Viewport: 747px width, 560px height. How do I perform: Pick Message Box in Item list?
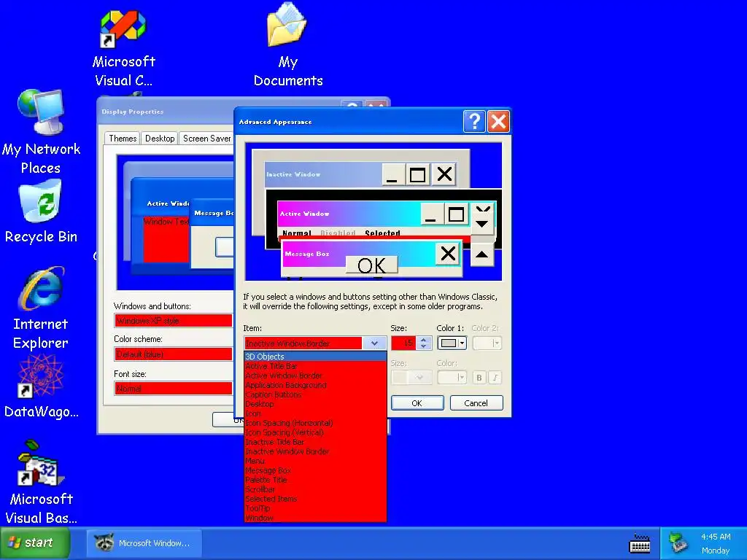click(315, 470)
